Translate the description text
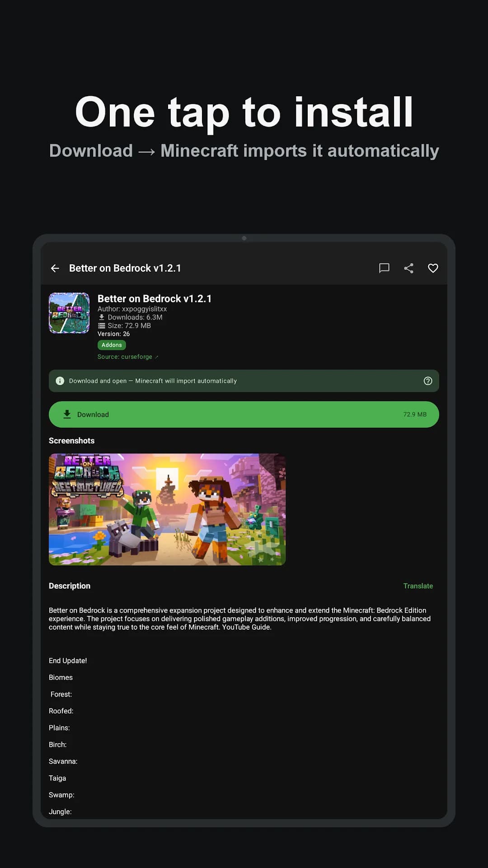 point(418,586)
